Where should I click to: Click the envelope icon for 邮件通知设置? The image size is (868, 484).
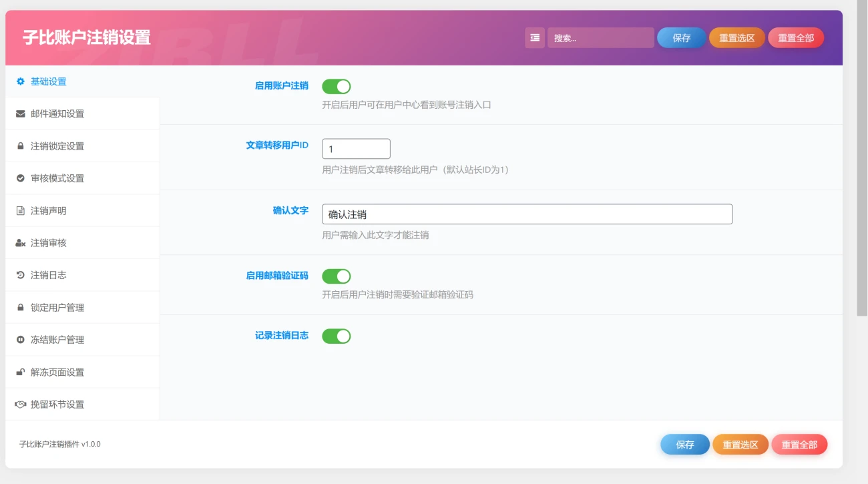20,113
